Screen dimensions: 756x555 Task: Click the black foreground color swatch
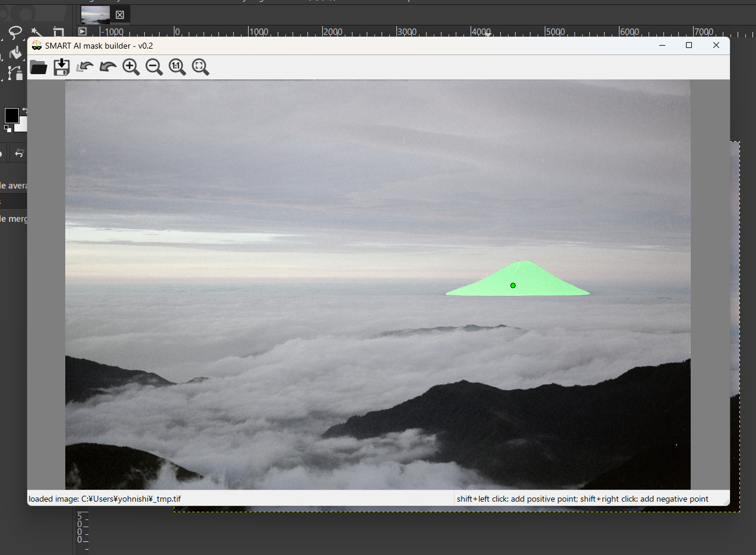click(11, 115)
